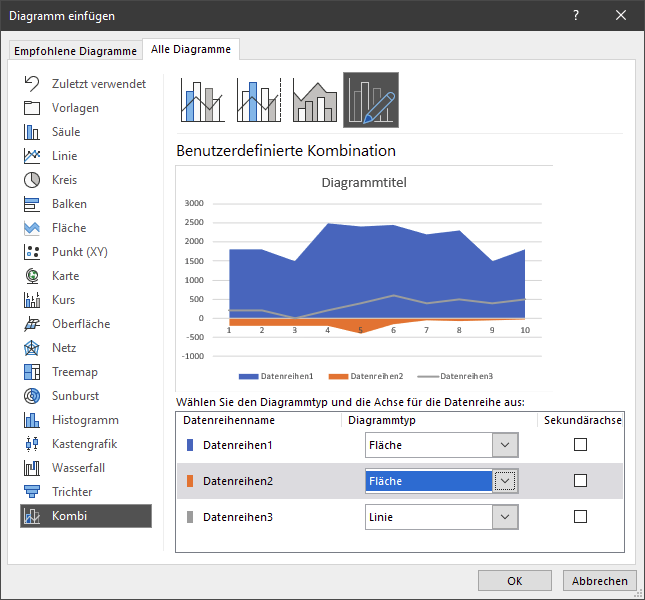Click the Fläche combo box of Datenreihen1

[x=441, y=445]
